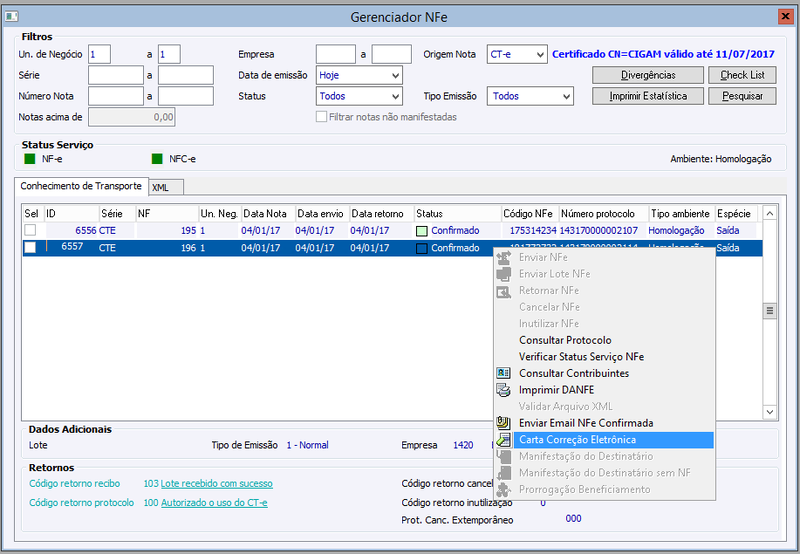
Task: Click the Enviar Lote NFe icon
Action: tap(504, 274)
